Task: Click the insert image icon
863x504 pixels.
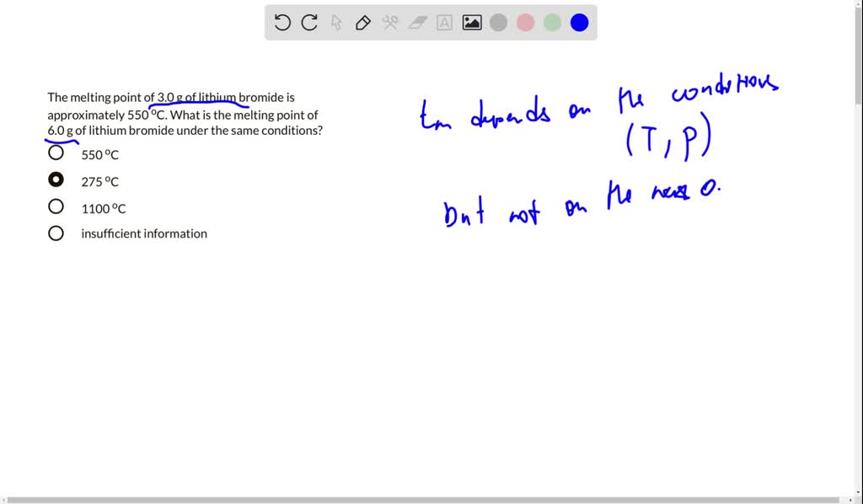Action: pos(472,23)
